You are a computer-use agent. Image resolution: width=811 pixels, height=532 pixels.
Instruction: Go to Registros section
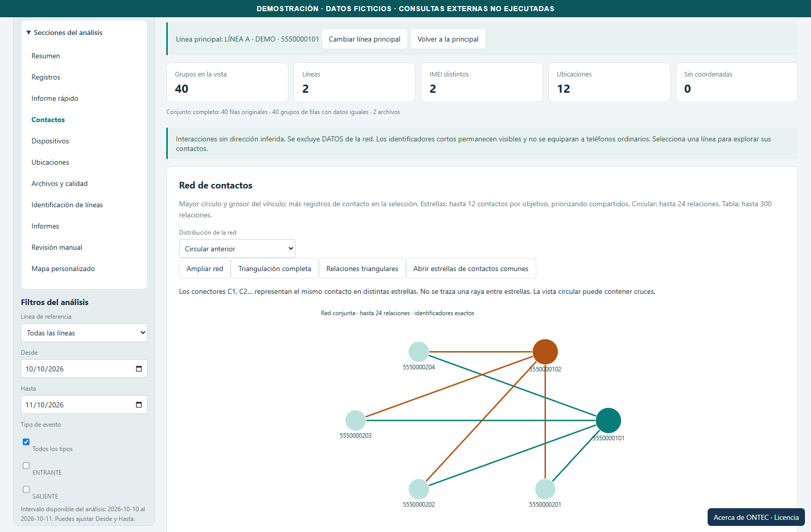tap(46, 77)
